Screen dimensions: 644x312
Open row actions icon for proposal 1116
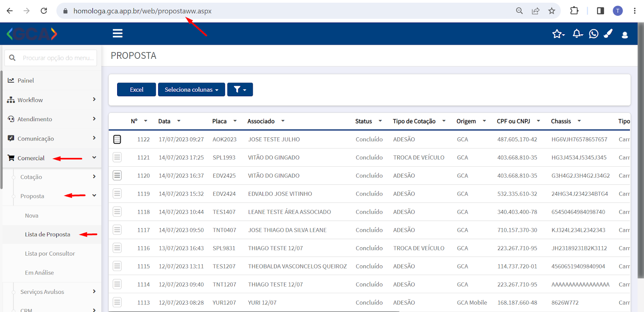pyautogui.click(x=117, y=248)
